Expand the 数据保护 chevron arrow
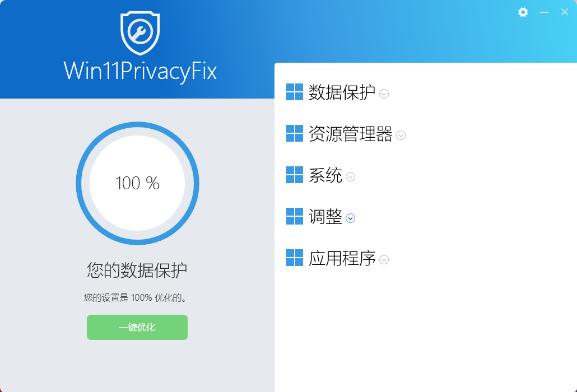The height and width of the screenshot is (392, 577). pyautogui.click(x=384, y=94)
